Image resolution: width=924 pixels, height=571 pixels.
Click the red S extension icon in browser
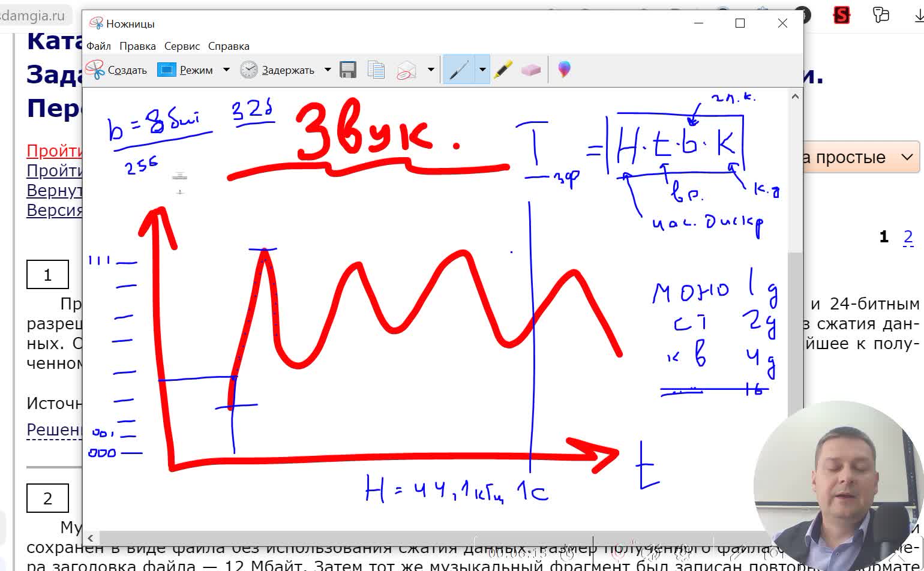(842, 15)
